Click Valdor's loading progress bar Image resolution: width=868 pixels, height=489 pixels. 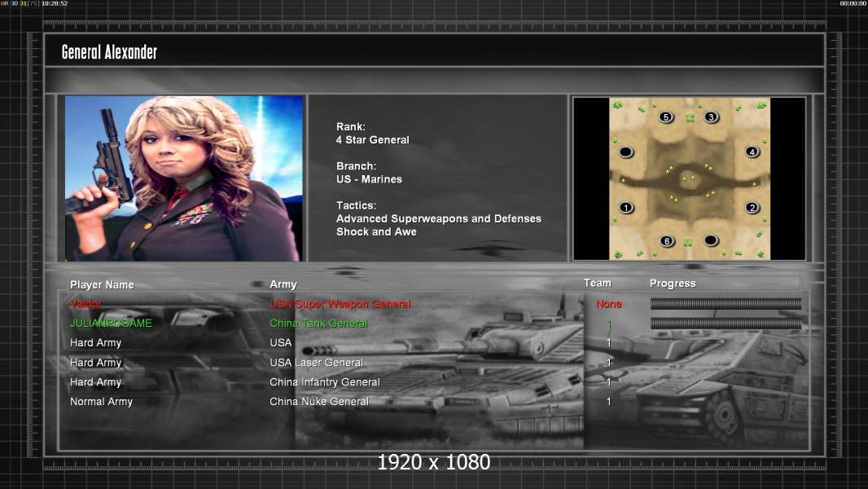click(x=726, y=303)
